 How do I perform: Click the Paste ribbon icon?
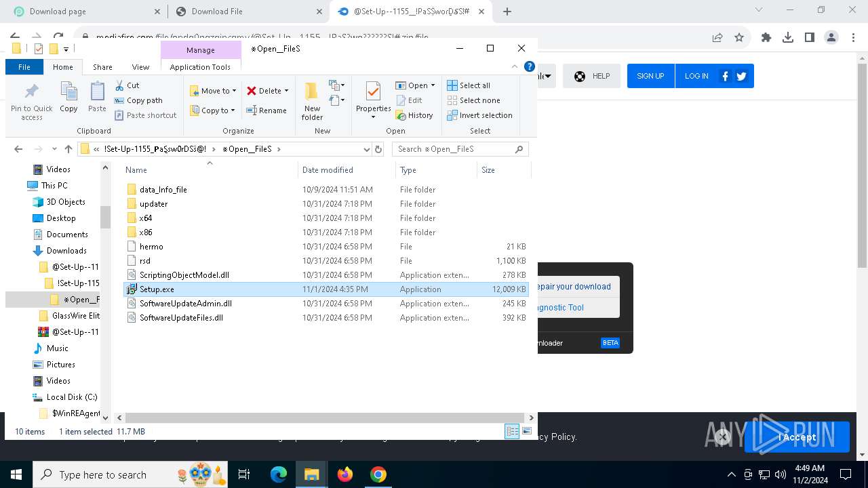click(97, 97)
